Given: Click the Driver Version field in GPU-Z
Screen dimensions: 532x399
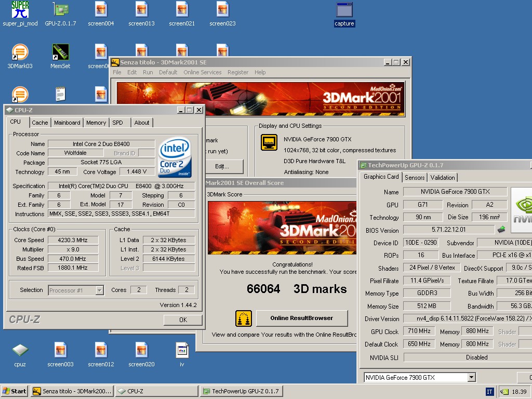Looking at the screenshot, I should 468,318.
